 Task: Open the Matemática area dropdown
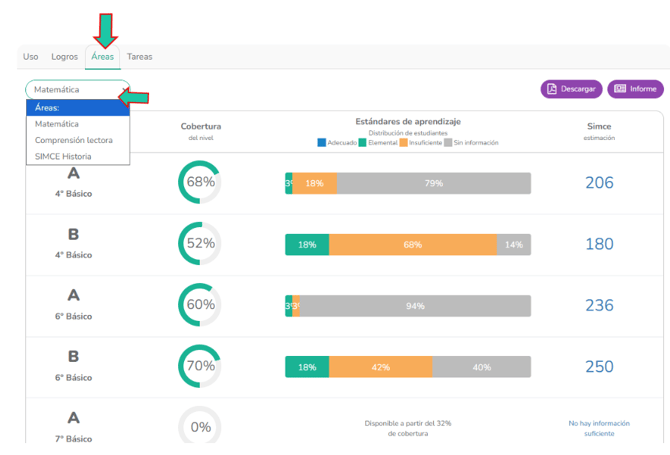coord(77,90)
